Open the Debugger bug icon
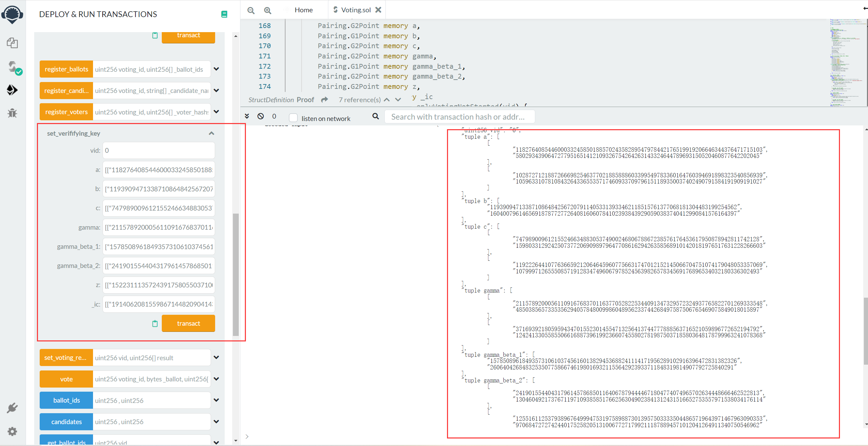 pos(12,113)
